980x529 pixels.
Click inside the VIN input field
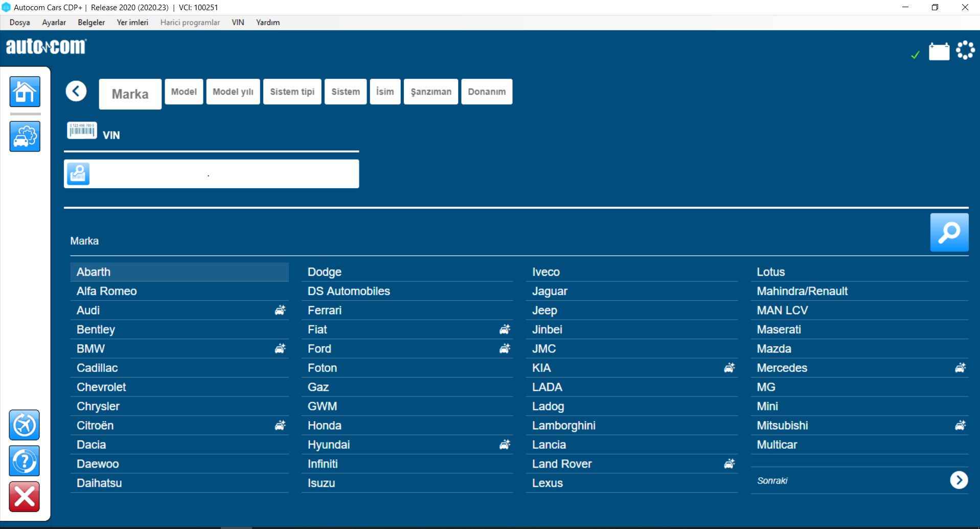[x=224, y=174]
